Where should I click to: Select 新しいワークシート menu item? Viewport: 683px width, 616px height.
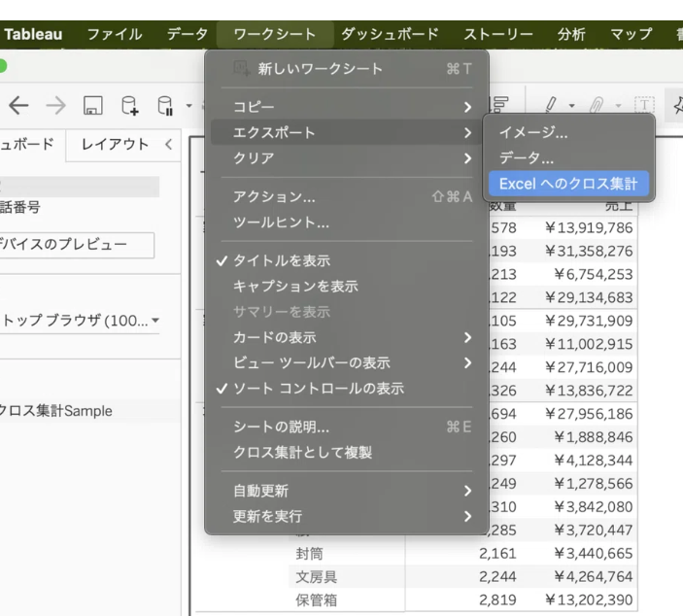tap(346, 68)
